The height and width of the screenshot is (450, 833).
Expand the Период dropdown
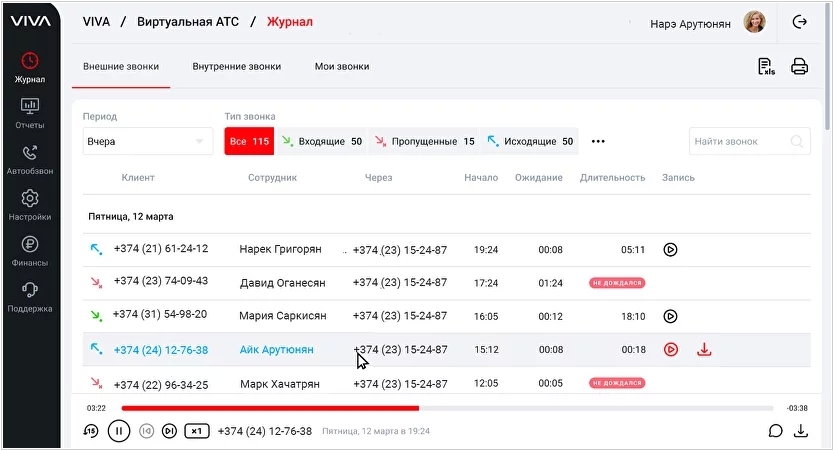[x=147, y=142]
